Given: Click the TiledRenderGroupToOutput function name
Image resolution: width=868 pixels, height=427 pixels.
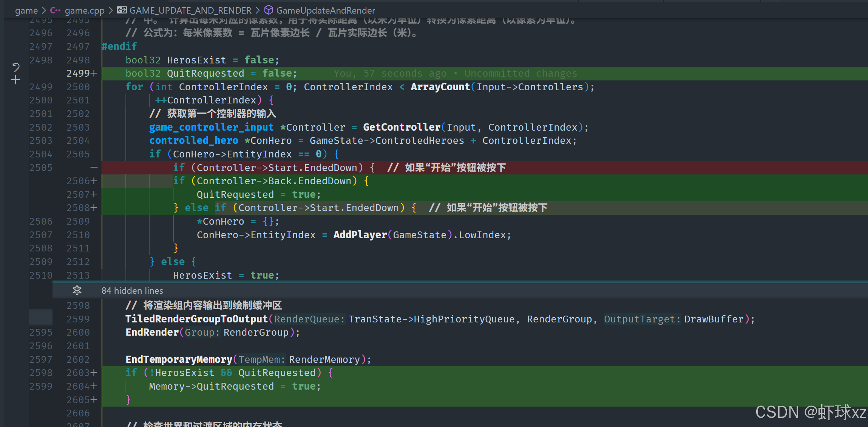Looking at the screenshot, I should (196, 319).
